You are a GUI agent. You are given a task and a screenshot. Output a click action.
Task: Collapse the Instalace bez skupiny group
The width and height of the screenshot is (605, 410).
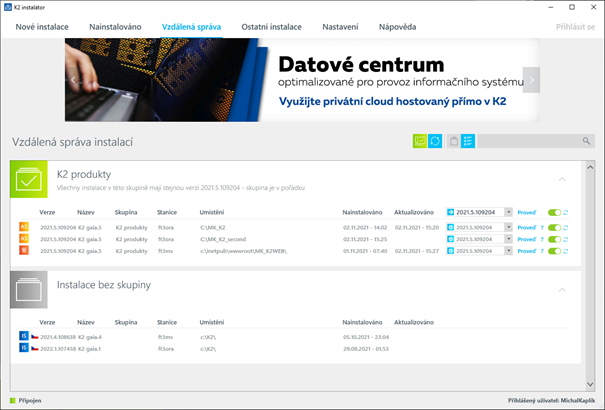tap(562, 290)
